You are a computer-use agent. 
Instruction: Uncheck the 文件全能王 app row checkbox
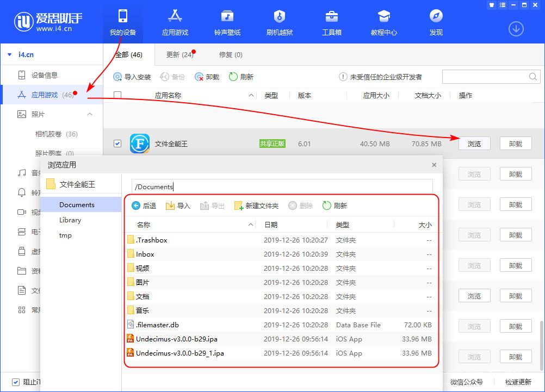117,143
